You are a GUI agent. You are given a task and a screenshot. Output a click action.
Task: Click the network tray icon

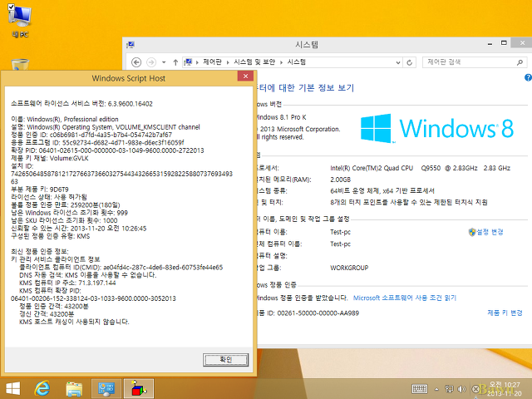tap(449, 389)
